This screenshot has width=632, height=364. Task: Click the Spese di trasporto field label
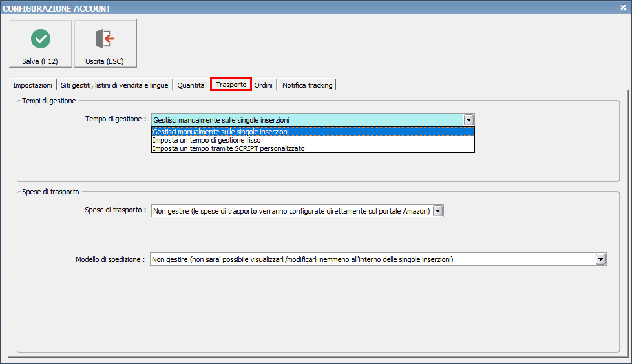tap(116, 210)
